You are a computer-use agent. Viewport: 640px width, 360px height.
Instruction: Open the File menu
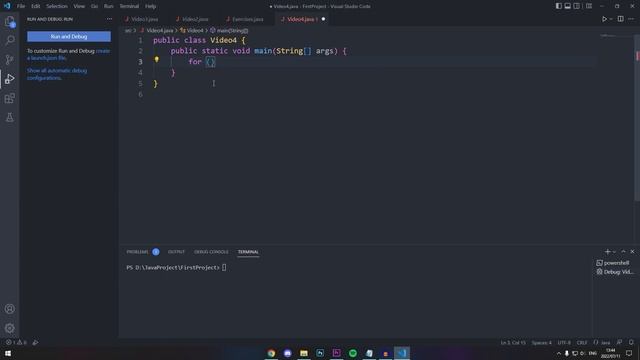pos(21,6)
